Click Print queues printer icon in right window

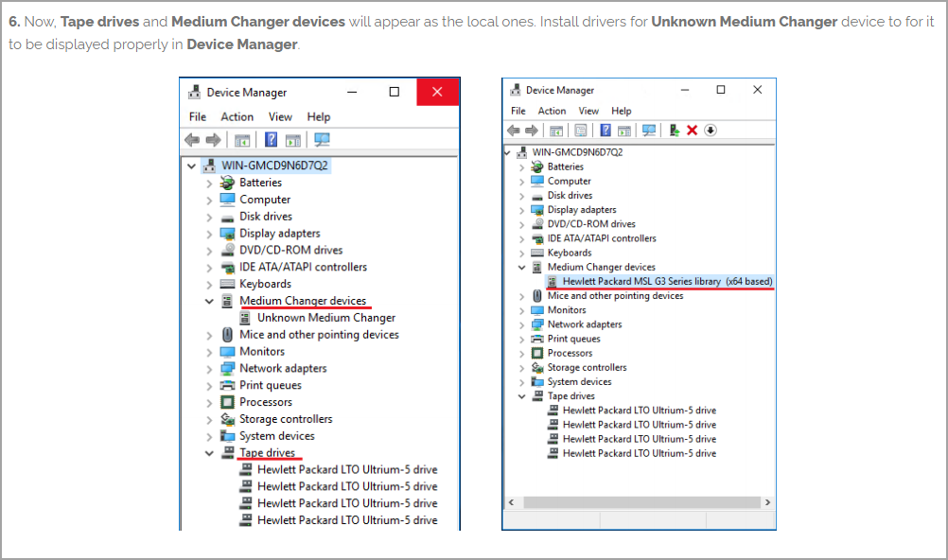[x=536, y=339]
